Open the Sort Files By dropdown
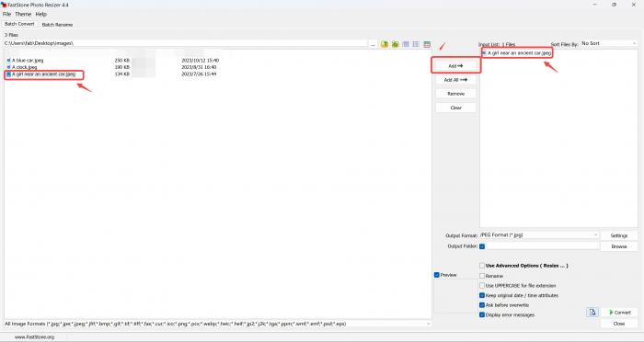This screenshot has width=644, height=342. [609, 43]
